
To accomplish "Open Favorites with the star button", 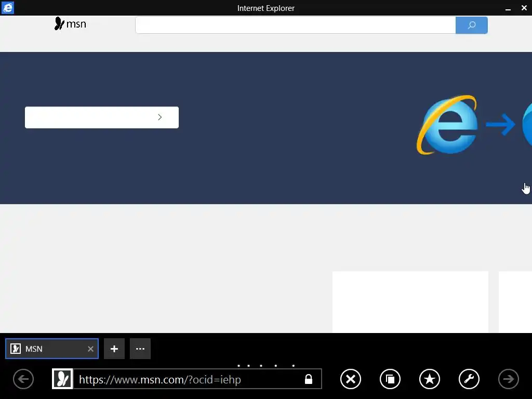I will [x=430, y=379].
